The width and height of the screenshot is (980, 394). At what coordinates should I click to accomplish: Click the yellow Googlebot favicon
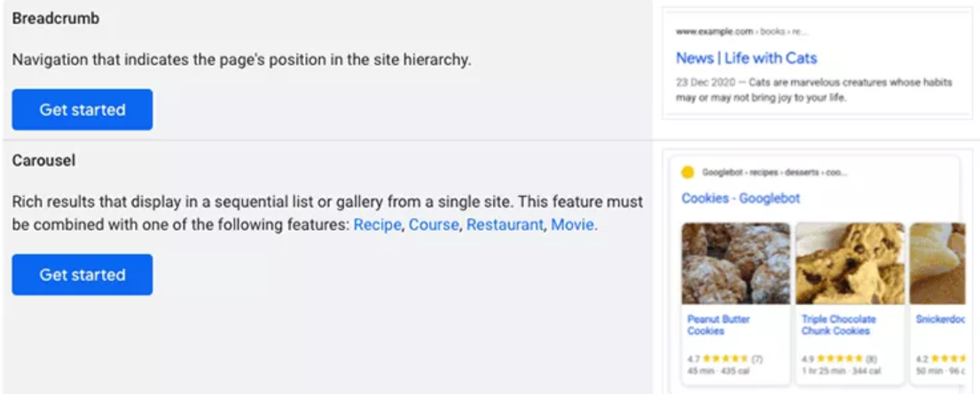click(x=687, y=172)
